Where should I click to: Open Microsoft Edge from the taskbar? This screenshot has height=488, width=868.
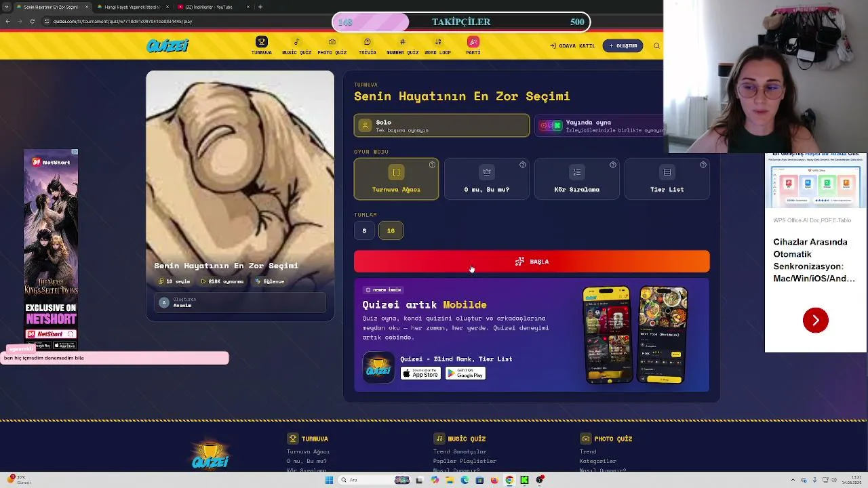click(x=465, y=480)
